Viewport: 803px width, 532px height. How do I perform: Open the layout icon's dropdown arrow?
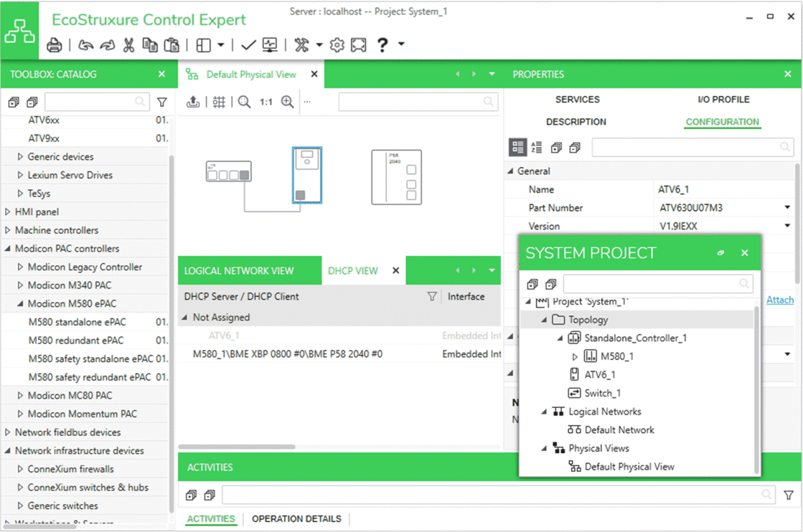pyautogui.click(x=221, y=45)
